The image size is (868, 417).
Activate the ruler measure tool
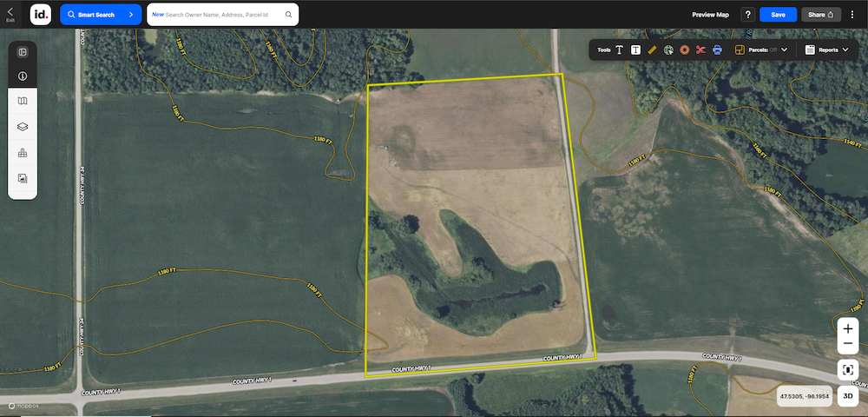click(x=652, y=50)
